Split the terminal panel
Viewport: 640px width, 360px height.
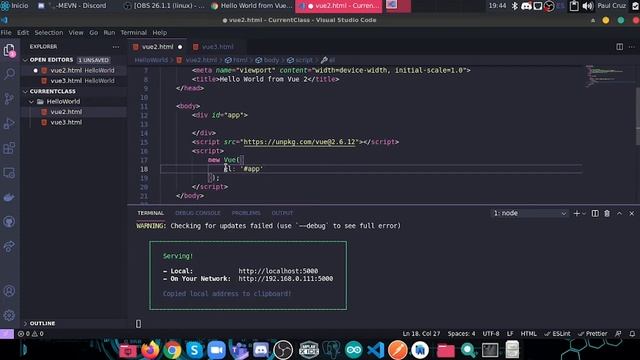tap(595, 213)
